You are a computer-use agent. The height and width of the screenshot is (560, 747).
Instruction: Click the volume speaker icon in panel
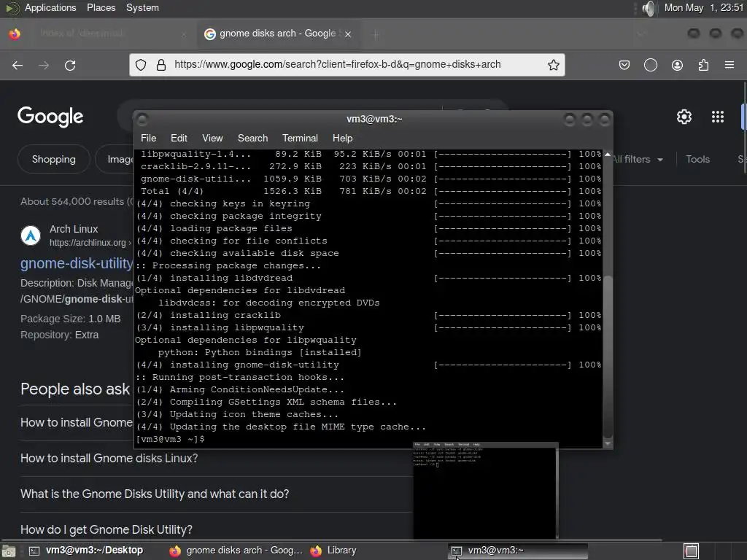(x=649, y=8)
